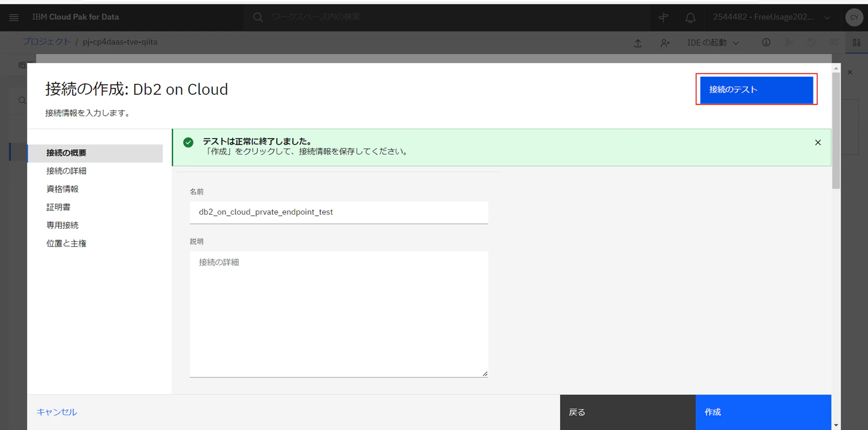Click the テストは正常に終了しました message text

(258, 141)
